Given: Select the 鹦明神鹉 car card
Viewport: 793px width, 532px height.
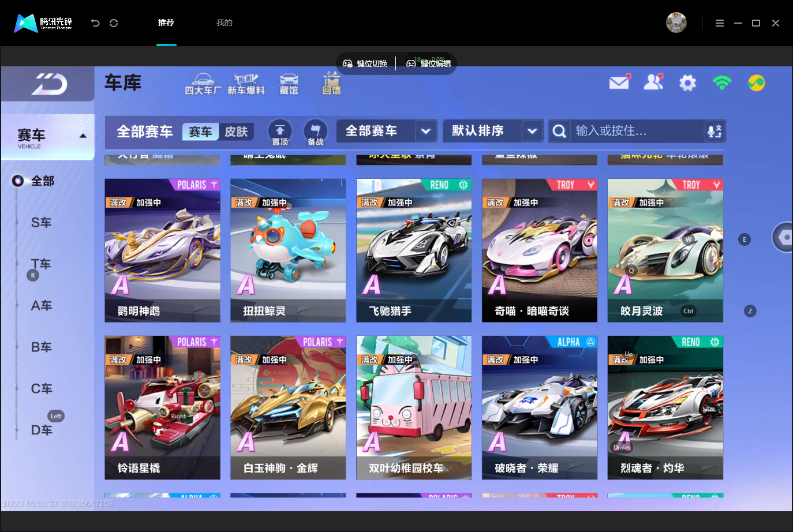Looking at the screenshot, I should click(x=162, y=250).
